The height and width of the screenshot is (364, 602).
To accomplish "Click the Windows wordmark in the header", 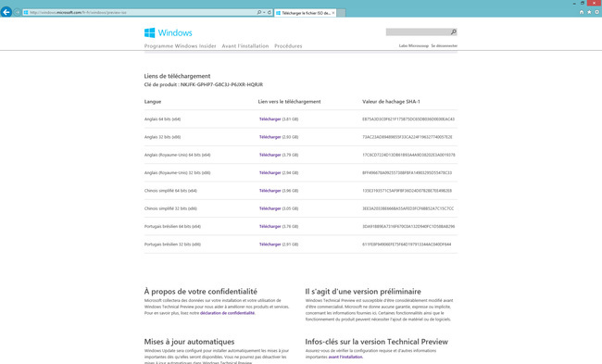I will tap(175, 32).
